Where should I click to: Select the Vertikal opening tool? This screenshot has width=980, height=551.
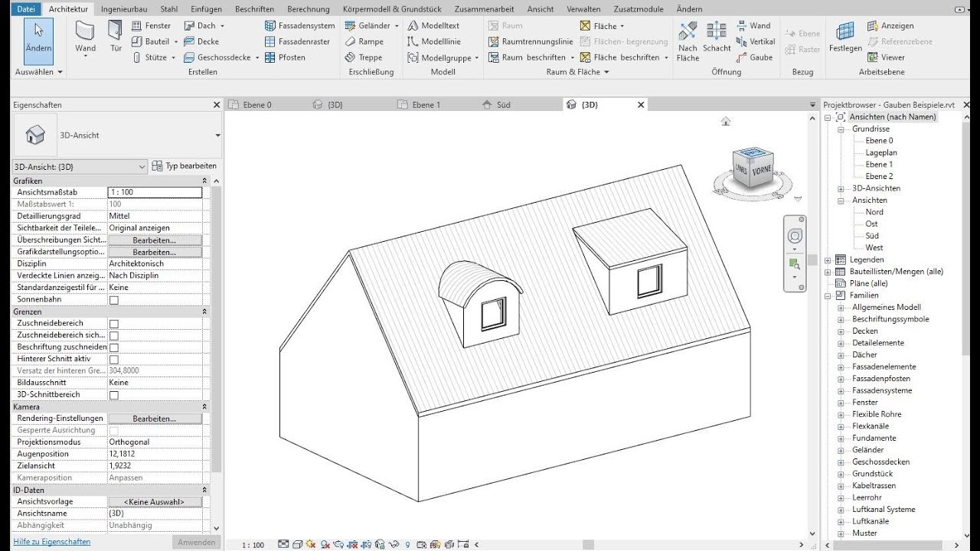point(756,41)
